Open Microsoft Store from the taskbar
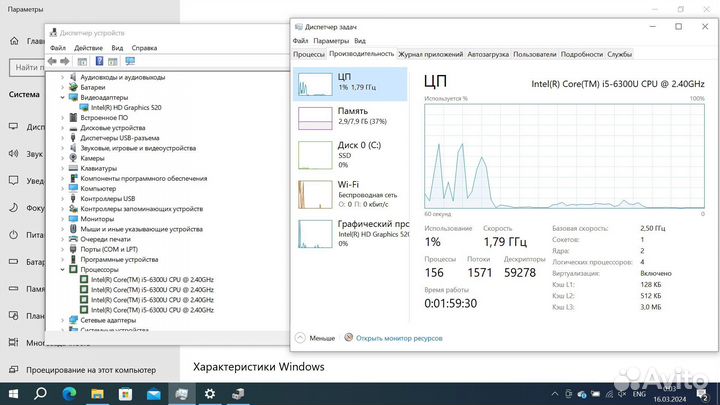Image resolution: width=720 pixels, height=405 pixels. (x=125, y=394)
